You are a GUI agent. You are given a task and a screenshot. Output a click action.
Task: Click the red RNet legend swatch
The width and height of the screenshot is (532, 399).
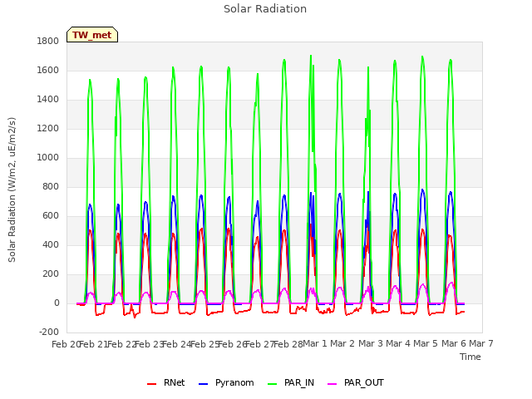[x=151, y=384]
